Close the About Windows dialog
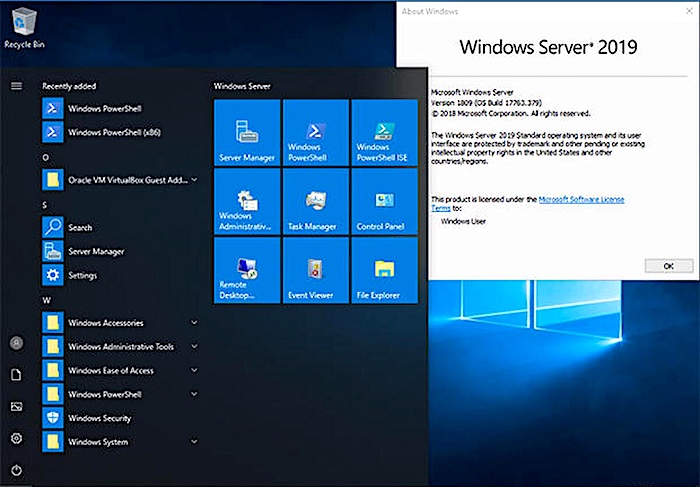700x487 pixels. (689, 11)
